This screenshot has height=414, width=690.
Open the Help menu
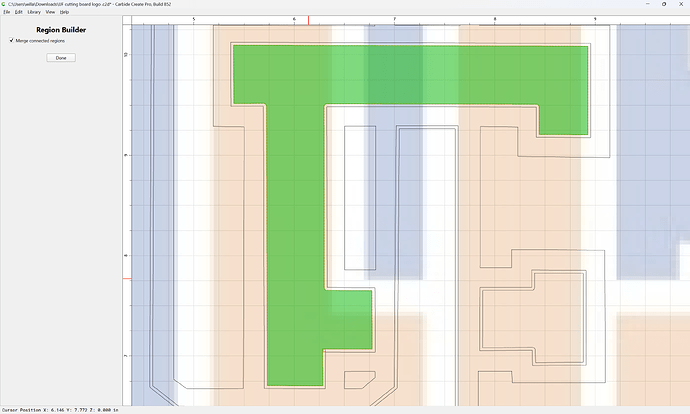64,12
